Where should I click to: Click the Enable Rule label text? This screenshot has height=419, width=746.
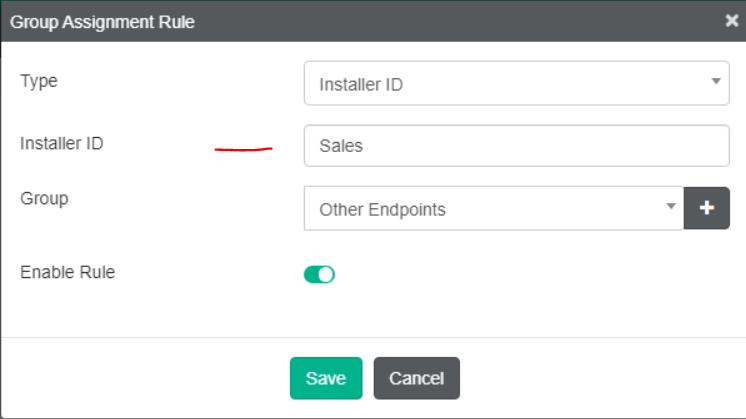coord(68,271)
